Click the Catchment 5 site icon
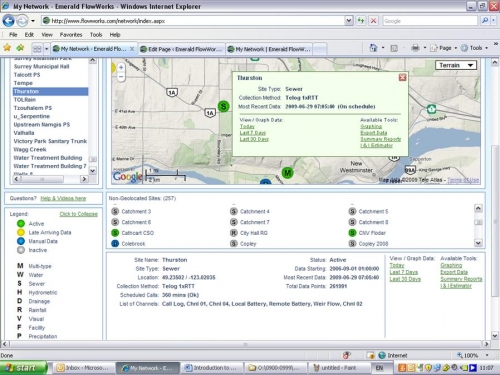Image resolution: width=500 pixels, height=375 pixels. tap(352, 211)
